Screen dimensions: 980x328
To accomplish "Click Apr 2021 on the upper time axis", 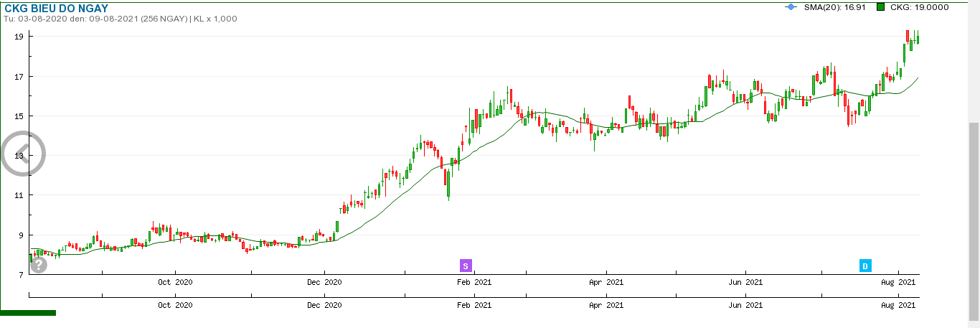I will [606, 283].
